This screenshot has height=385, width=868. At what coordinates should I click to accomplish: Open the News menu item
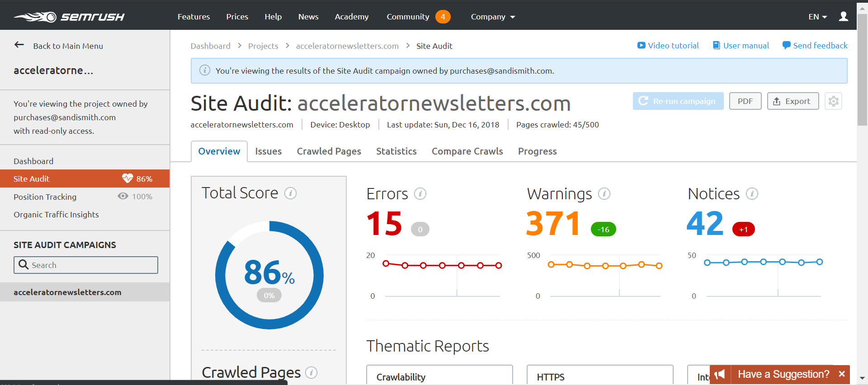tap(308, 17)
